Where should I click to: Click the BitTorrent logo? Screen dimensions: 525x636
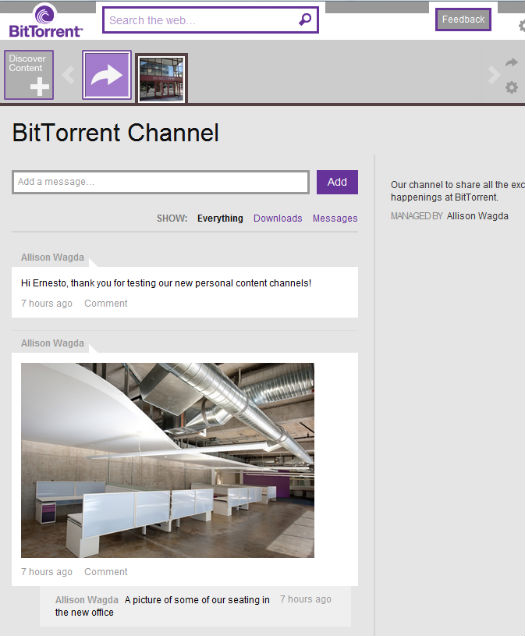[x=45, y=20]
